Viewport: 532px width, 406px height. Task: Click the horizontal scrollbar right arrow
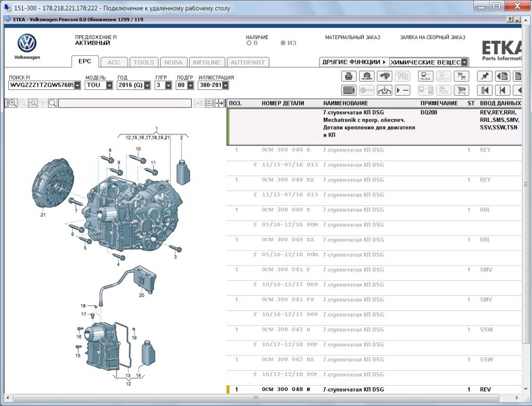point(517,398)
